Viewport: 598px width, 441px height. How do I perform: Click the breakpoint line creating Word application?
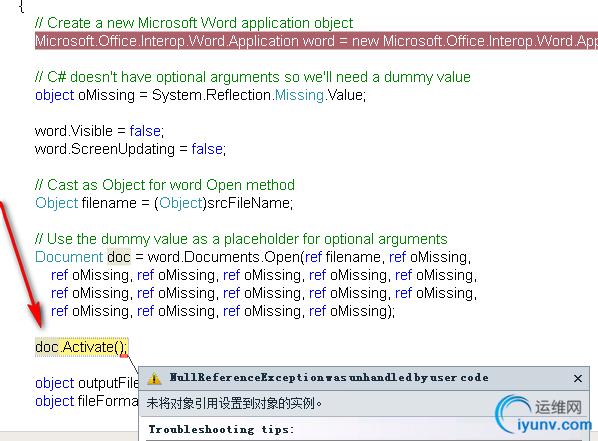(x=316, y=41)
